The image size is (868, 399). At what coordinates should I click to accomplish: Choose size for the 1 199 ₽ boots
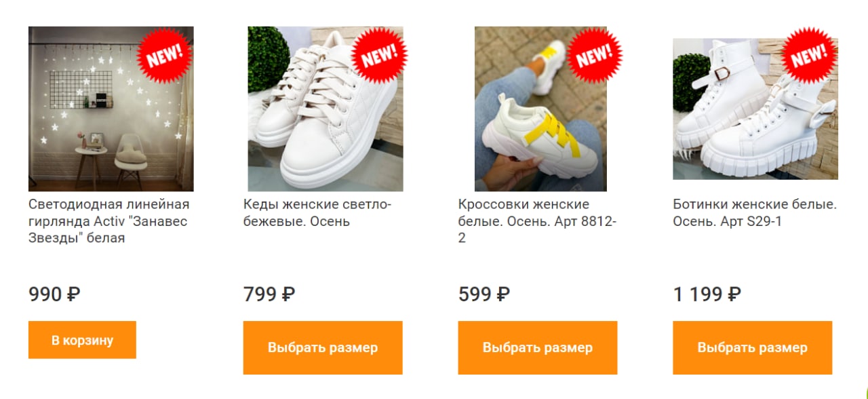tap(753, 347)
